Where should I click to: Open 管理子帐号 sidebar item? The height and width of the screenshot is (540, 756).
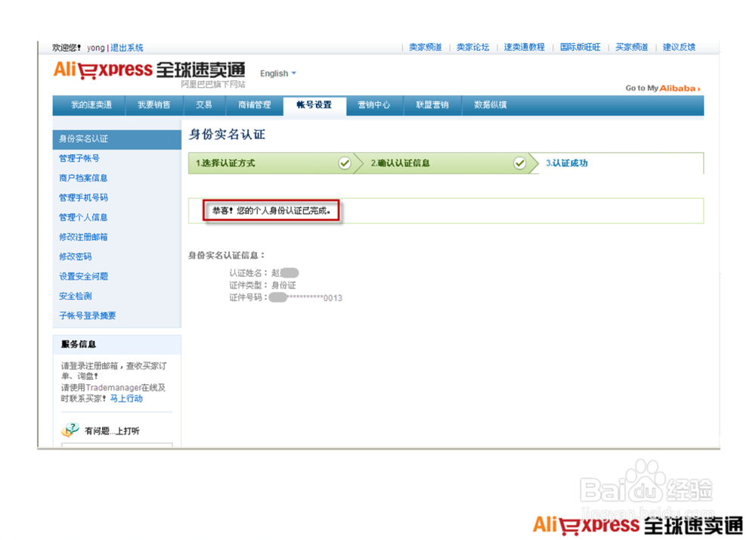click(79, 158)
